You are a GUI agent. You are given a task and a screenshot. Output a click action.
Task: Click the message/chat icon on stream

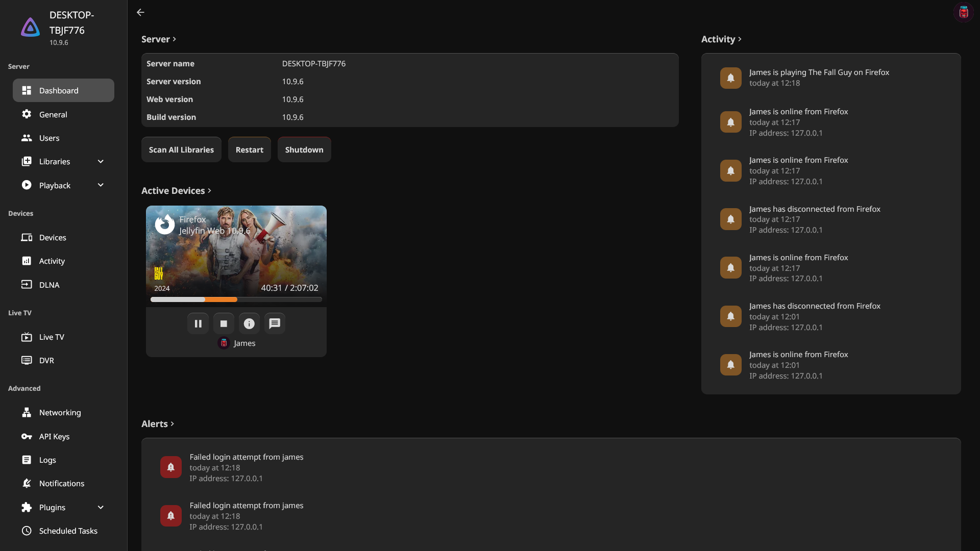click(275, 323)
